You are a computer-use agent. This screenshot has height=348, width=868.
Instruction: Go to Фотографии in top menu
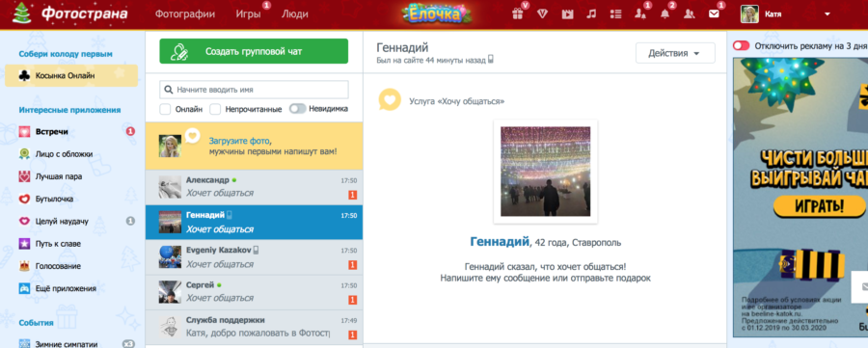185,14
